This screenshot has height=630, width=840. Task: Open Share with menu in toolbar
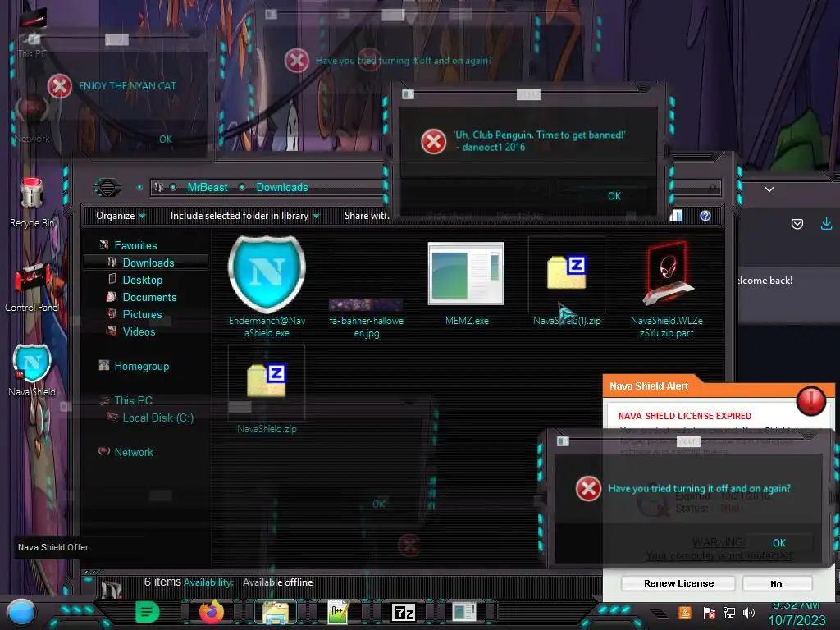pyautogui.click(x=367, y=216)
